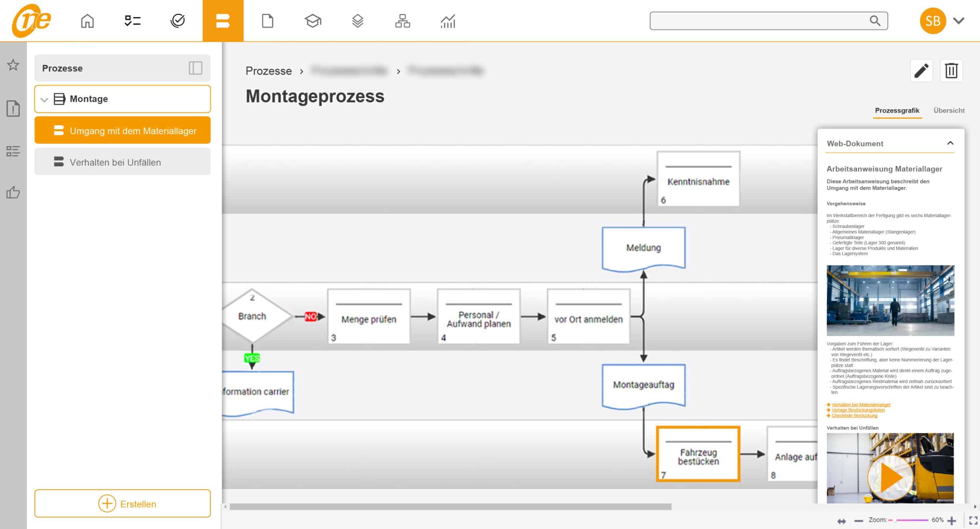Click the thumbs up sidebar icon
This screenshot has width=980, height=529.
[x=13, y=192]
